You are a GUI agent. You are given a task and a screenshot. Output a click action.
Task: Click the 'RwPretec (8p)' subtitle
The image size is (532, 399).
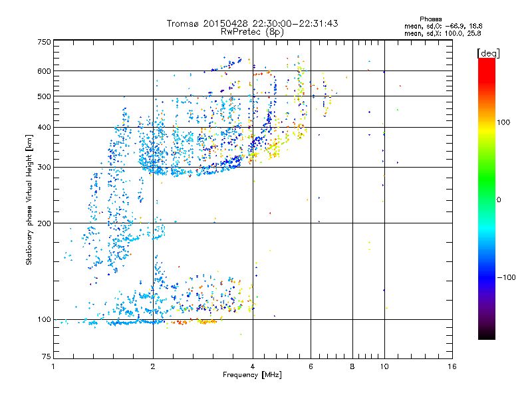click(252, 32)
